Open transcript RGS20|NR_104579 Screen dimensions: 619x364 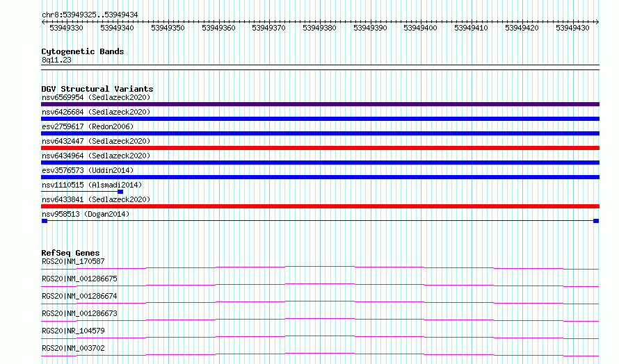coord(73,331)
